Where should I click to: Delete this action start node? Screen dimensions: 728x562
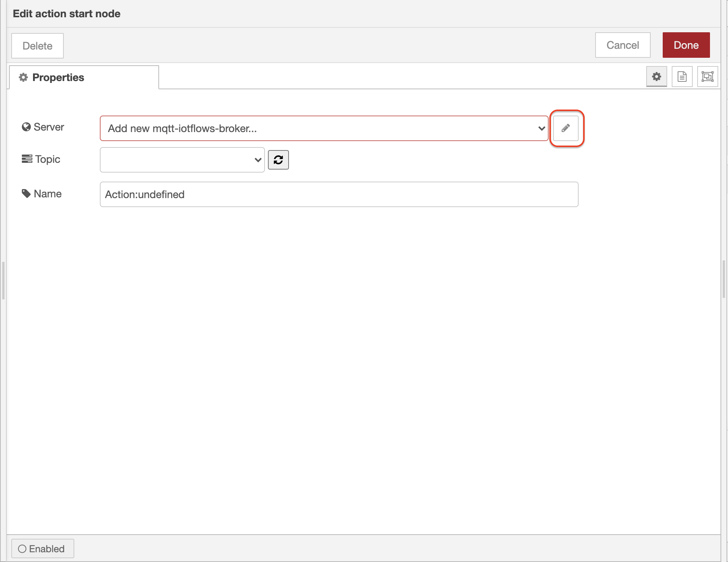pos(37,46)
